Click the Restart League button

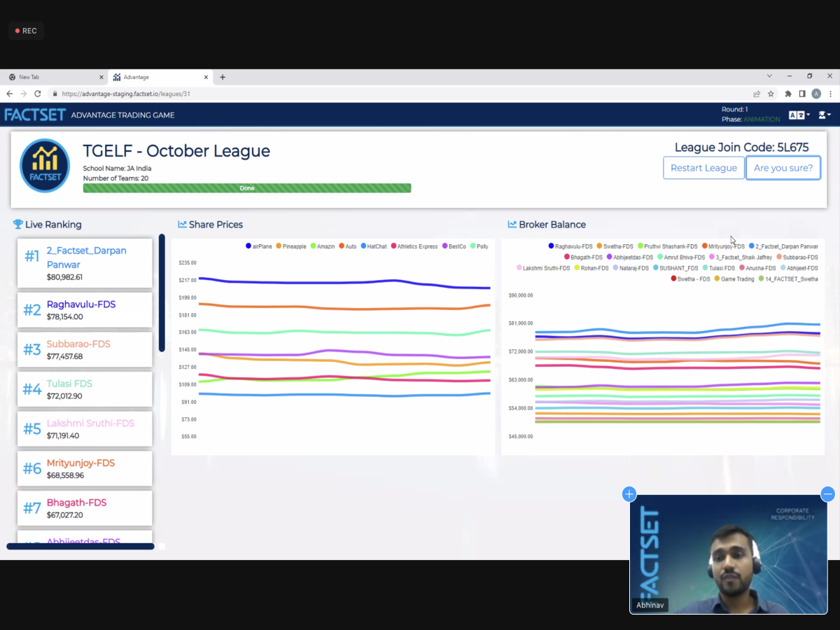click(703, 168)
